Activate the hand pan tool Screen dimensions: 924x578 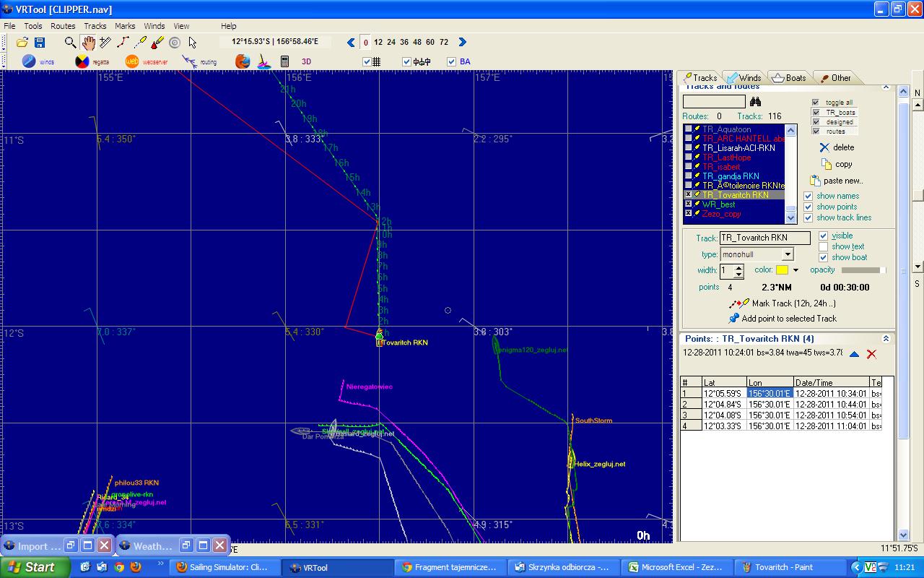pyautogui.click(x=88, y=43)
